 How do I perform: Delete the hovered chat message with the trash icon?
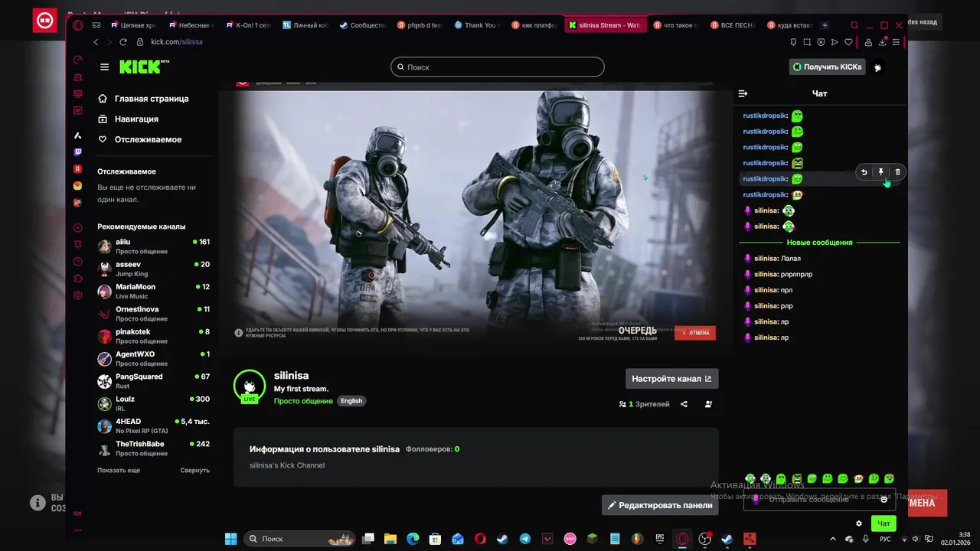pos(897,172)
